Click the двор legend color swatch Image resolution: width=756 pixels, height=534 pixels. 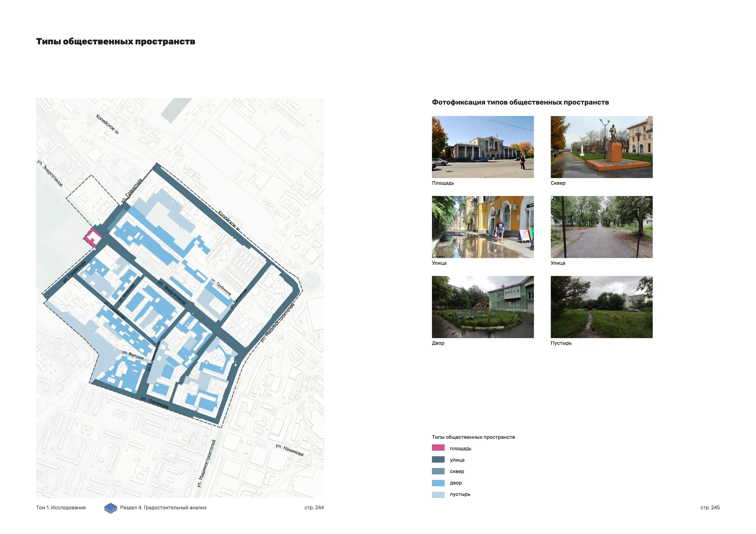point(438,483)
